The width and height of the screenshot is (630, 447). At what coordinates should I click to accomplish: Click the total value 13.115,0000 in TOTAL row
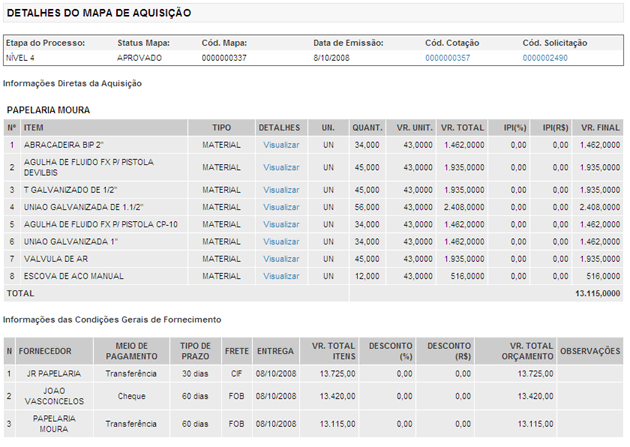click(x=597, y=294)
